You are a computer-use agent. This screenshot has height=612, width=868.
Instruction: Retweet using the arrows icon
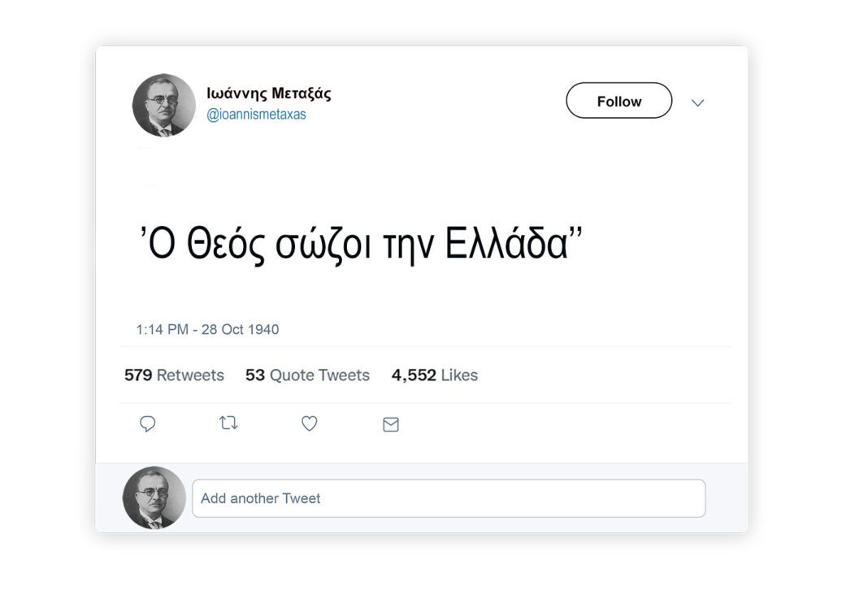tap(228, 423)
